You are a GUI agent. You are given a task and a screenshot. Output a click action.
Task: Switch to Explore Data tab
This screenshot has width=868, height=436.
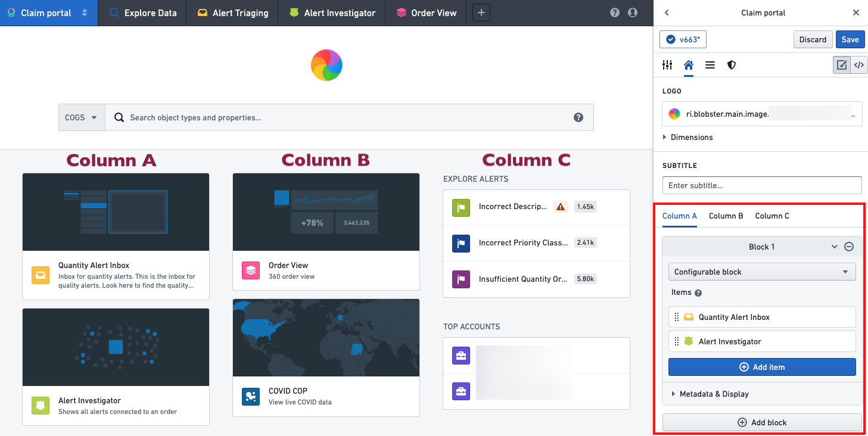tap(142, 13)
